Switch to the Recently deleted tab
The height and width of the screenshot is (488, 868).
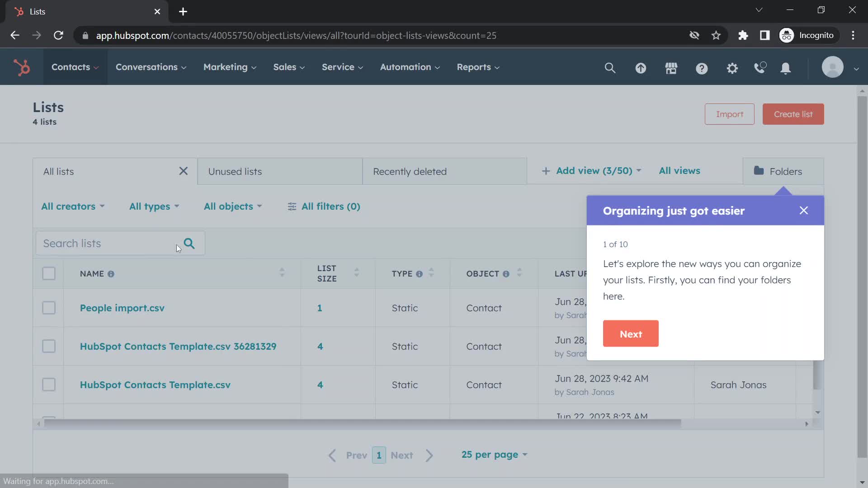coord(410,171)
